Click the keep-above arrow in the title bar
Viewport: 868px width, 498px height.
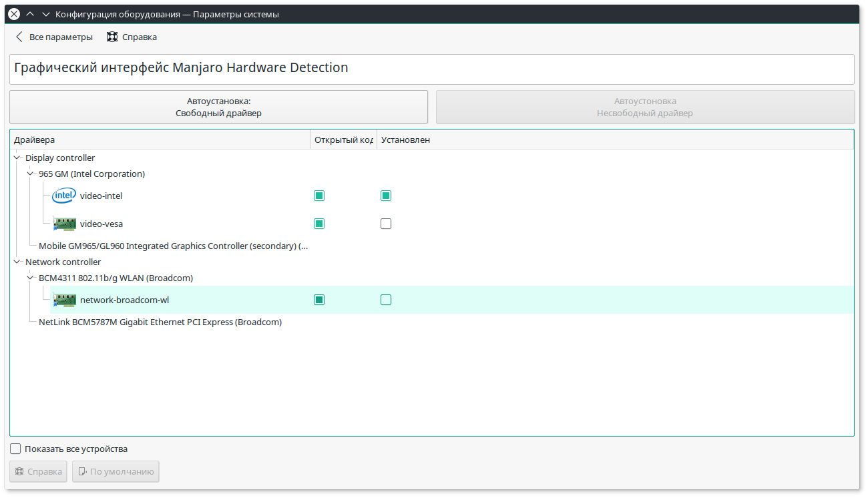(x=31, y=14)
